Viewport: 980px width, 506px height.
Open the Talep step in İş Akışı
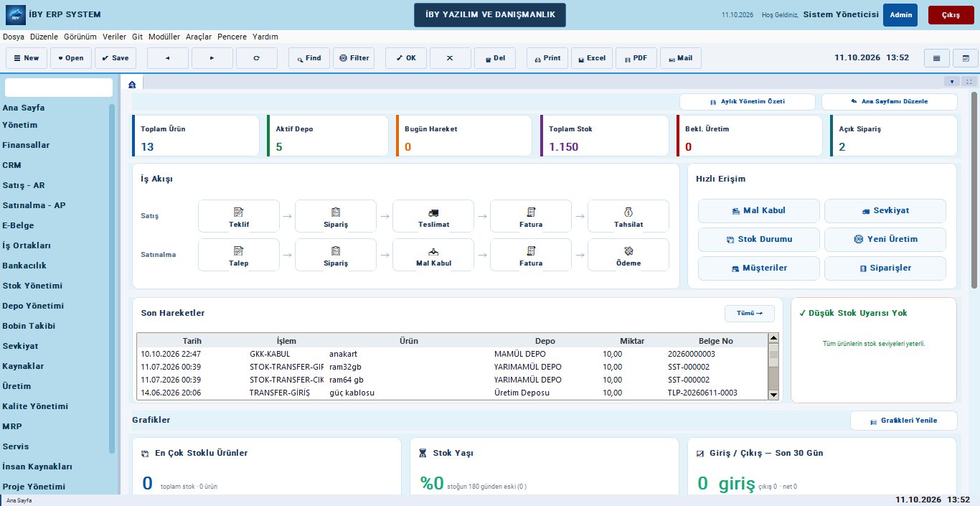tap(239, 255)
